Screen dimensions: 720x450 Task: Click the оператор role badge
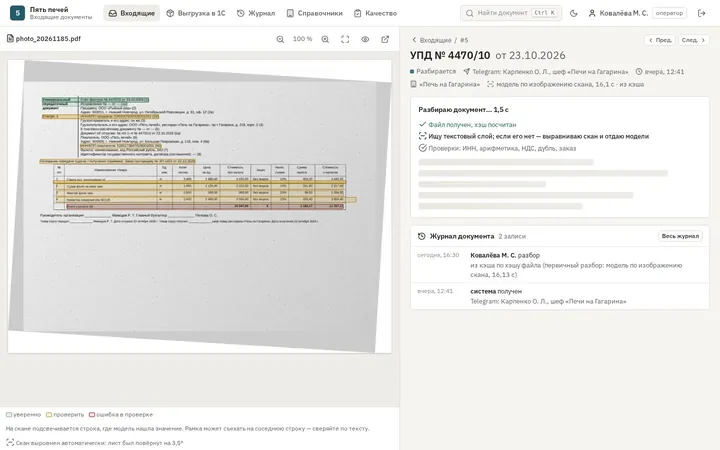tap(669, 13)
